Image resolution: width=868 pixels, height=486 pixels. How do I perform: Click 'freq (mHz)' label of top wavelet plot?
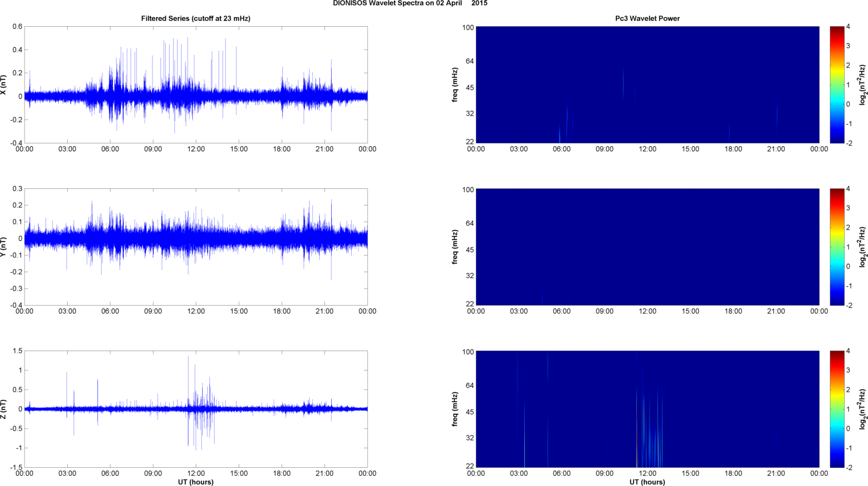(455, 85)
